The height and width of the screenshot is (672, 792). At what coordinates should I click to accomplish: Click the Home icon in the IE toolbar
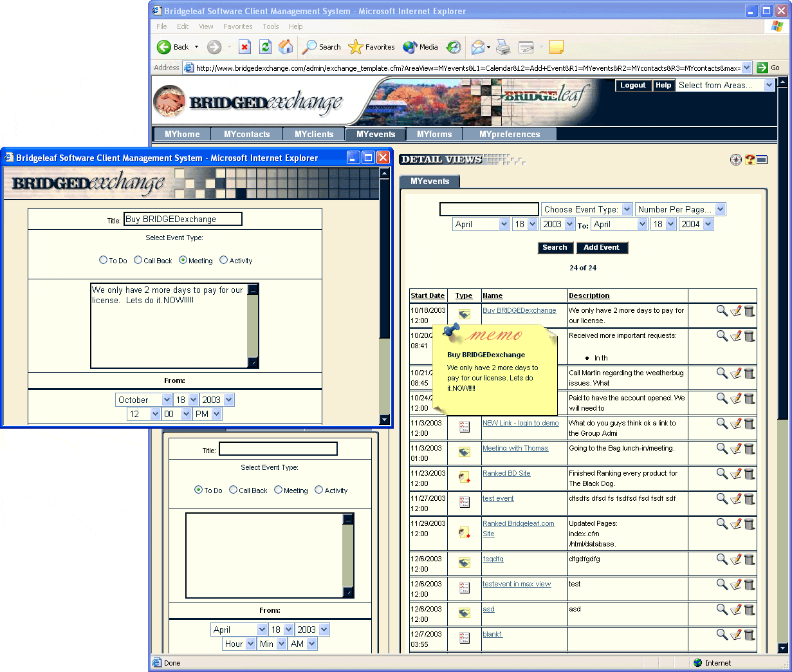(x=286, y=47)
